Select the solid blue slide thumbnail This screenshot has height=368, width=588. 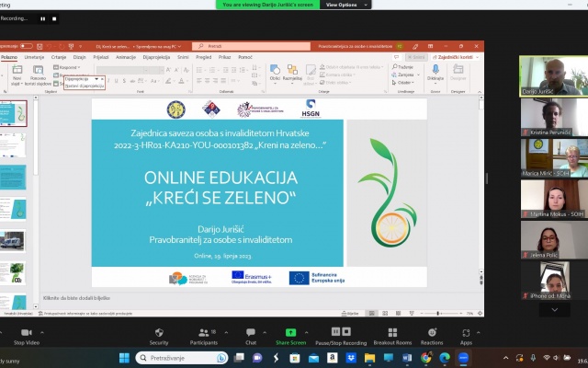pos(13,178)
